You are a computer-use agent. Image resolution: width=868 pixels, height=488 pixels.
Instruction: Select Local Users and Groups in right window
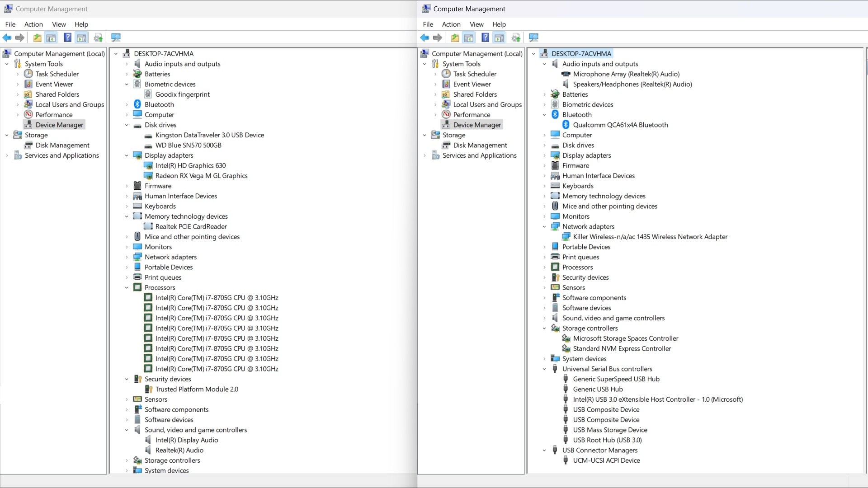click(487, 104)
